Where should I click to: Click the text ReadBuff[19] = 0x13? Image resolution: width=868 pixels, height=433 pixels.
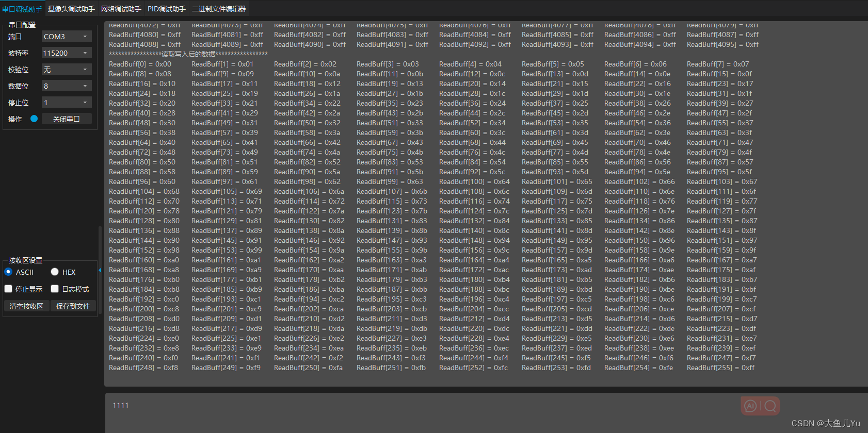390,84
